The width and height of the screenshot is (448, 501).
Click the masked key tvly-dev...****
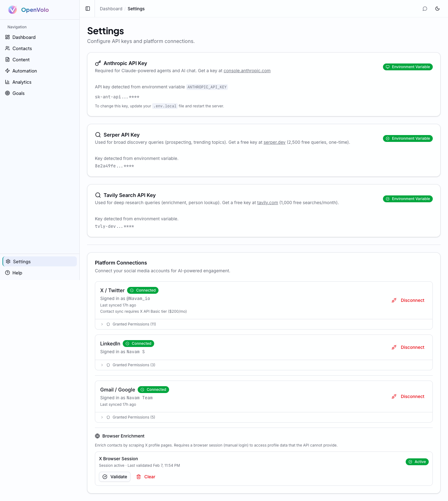[114, 226]
